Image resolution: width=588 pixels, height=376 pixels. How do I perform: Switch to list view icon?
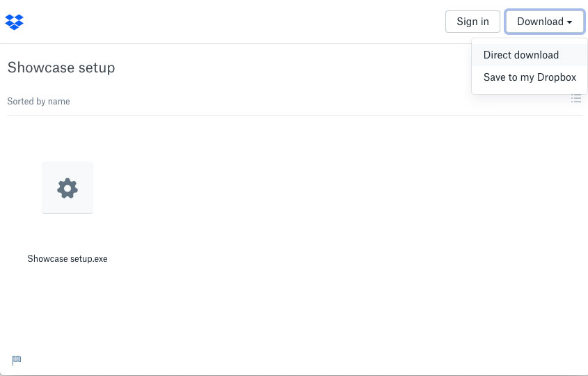(576, 99)
